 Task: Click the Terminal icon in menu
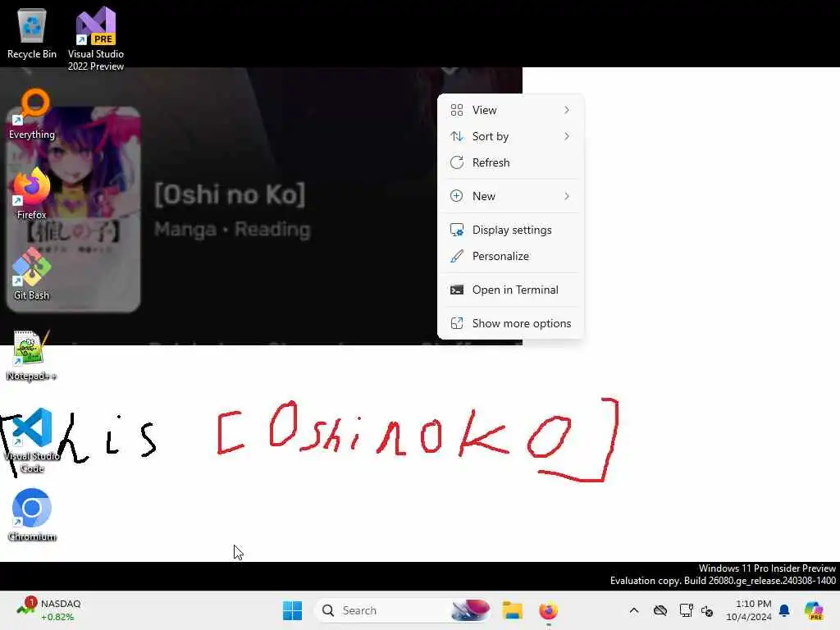456,290
